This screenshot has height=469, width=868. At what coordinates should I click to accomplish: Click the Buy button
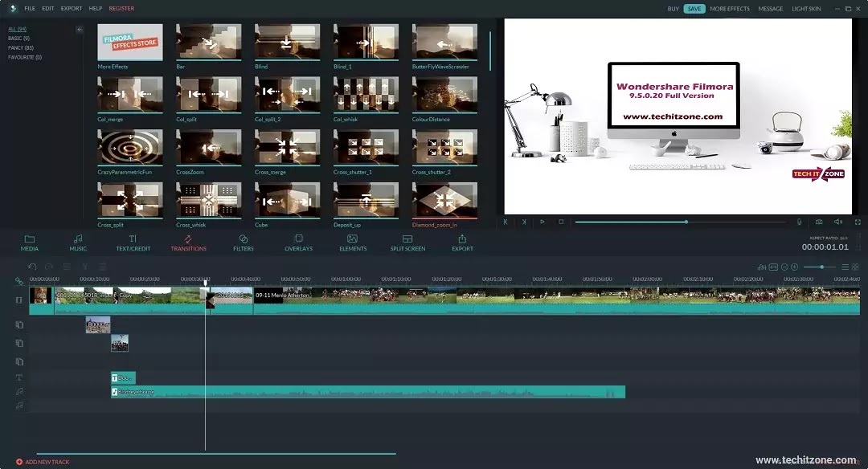(674, 9)
